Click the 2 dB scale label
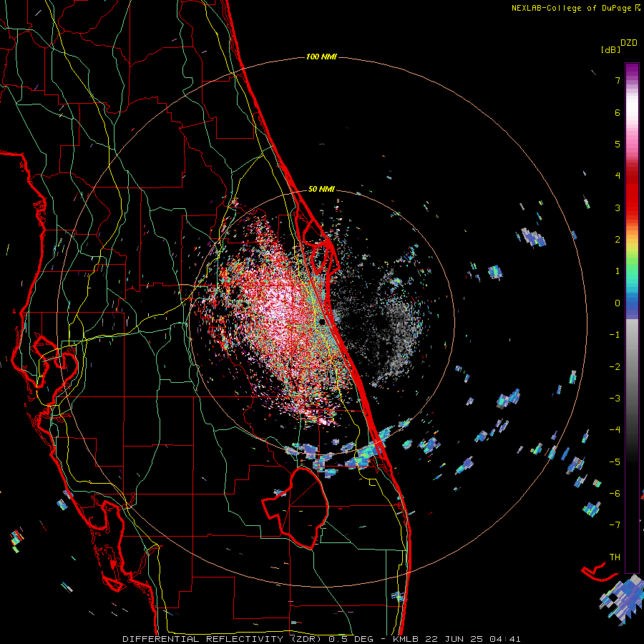This screenshot has height=644, width=644. point(618,240)
